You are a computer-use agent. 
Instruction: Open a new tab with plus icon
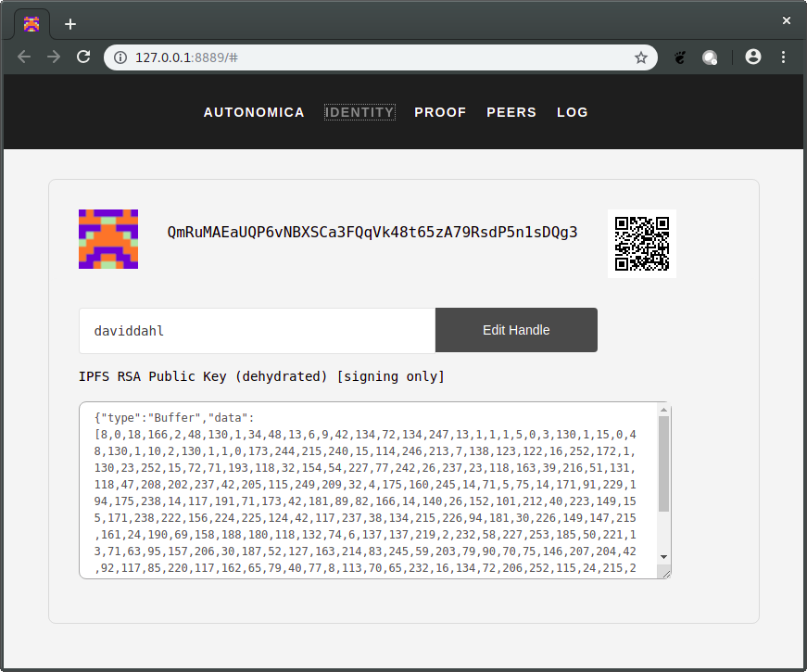pos(70,24)
